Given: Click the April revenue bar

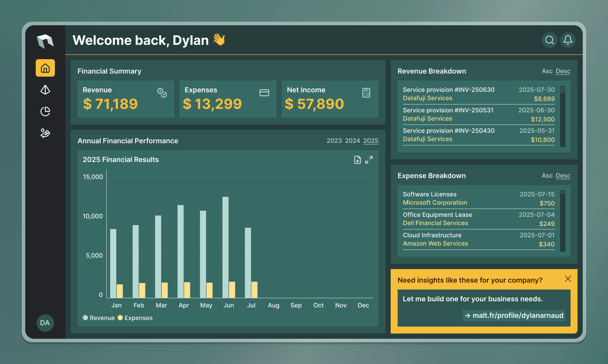Looking at the screenshot, I should click(x=181, y=252).
